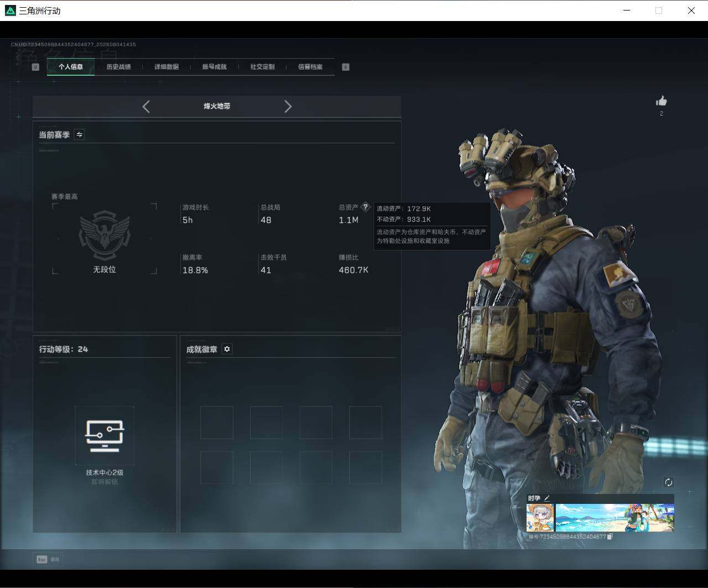Click the total assets question mark icon
The width and height of the screenshot is (708, 588).
click(x=365, y=207)
